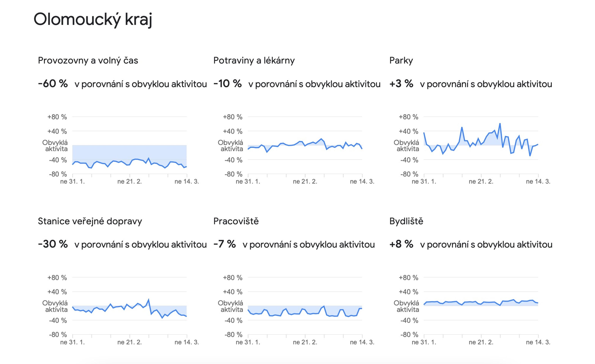Click 'ne 21. 2.' label under Provozovny chart

pos(129,181)
